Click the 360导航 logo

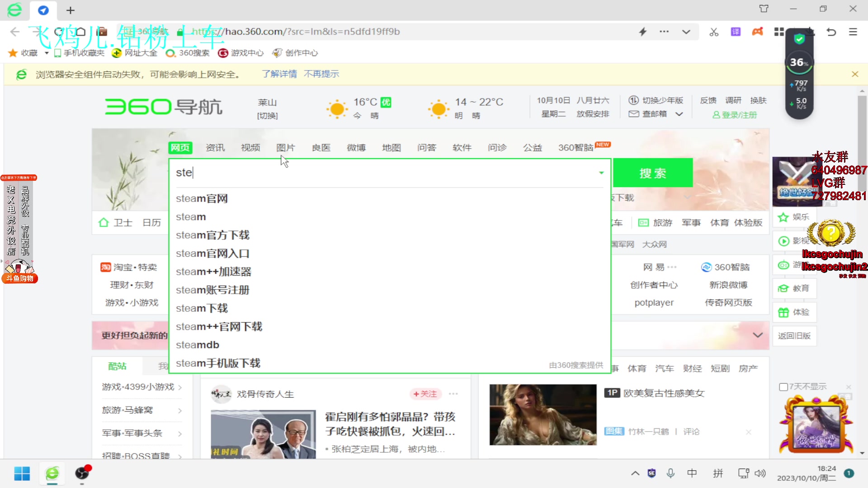pyautogui.click(x=164, y=107)
